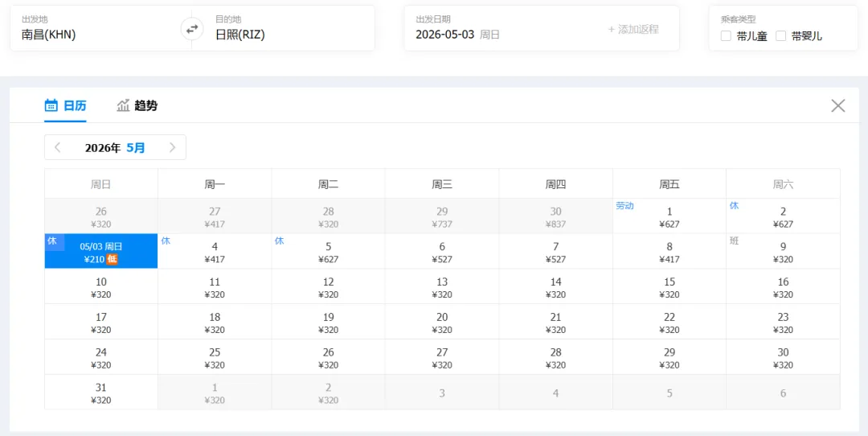Switch to the 趋势 tab
This screenshot has height=436, width=868.
137,105
